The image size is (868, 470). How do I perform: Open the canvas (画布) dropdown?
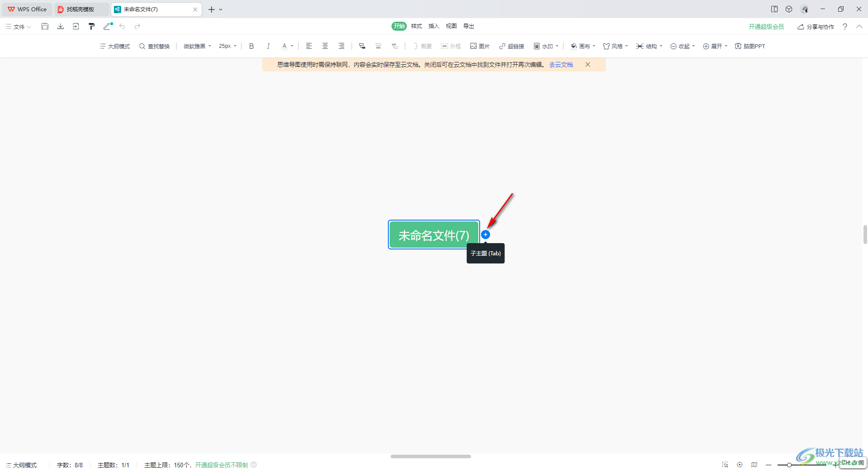pos(583,46)
